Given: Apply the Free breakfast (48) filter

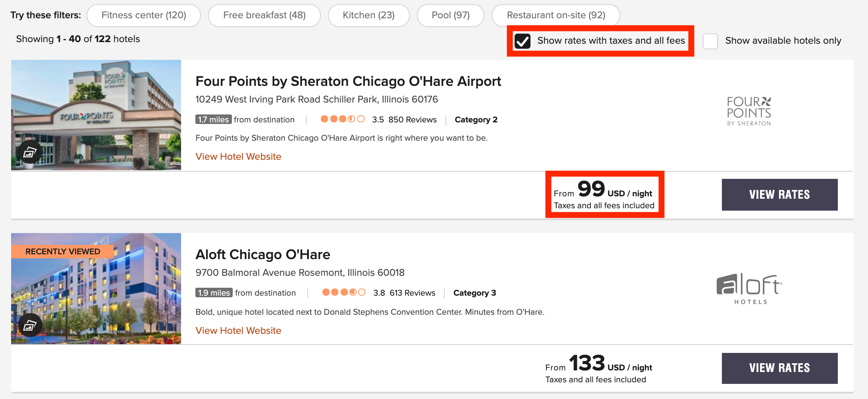Looking at the screenshot, I should click(264, 15).
